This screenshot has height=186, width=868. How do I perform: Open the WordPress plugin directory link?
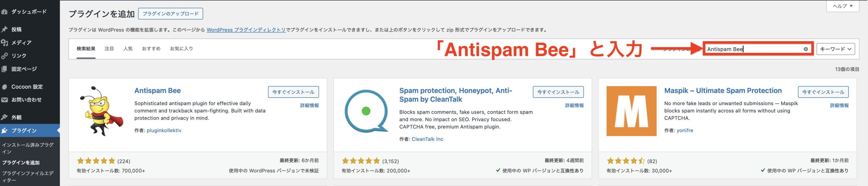click(246, 30)
